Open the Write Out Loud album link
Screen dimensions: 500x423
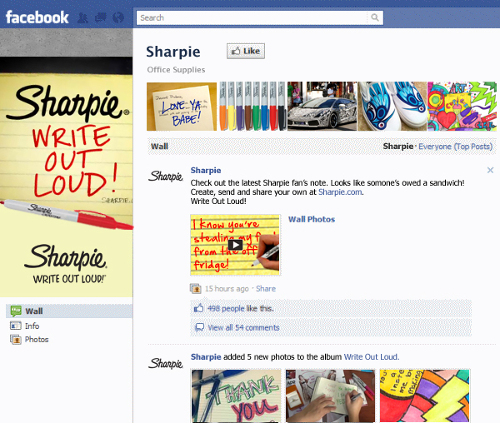click(x=371, y=357)
